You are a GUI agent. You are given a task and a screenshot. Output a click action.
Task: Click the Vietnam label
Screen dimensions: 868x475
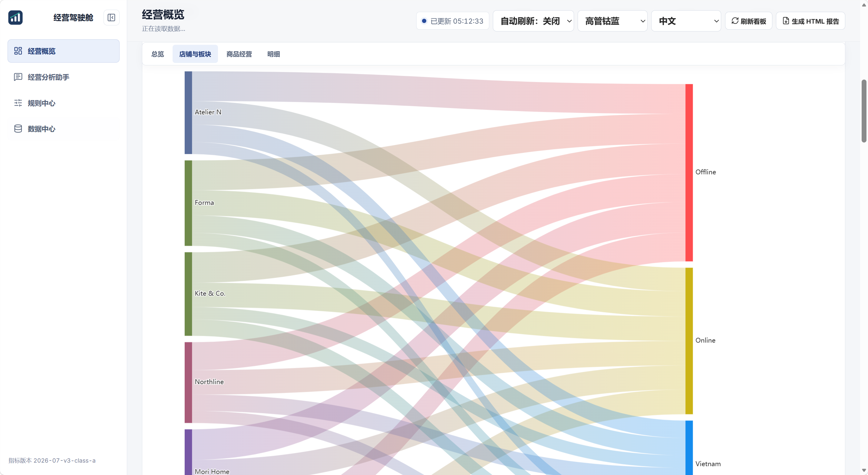coord(708,464)
